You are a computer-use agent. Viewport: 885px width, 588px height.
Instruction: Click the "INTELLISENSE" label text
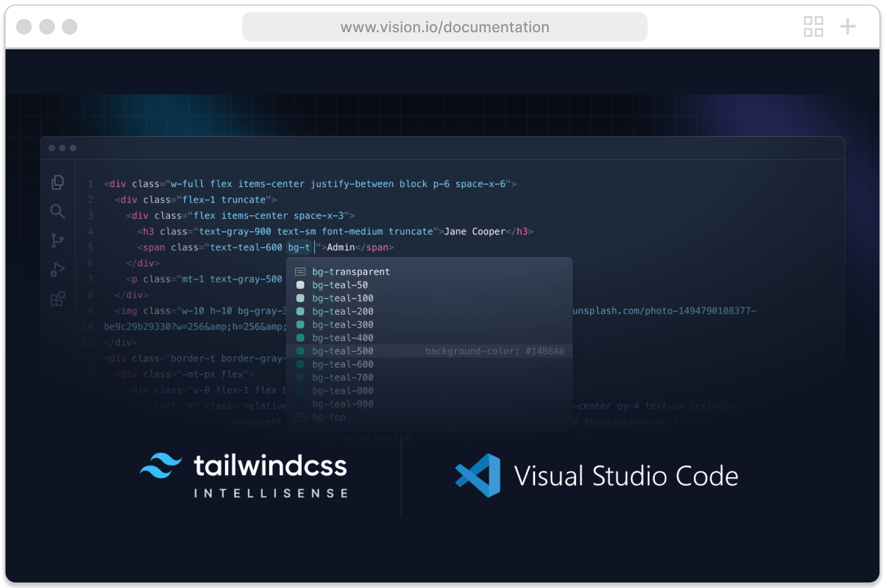click(x=271, y=494)
